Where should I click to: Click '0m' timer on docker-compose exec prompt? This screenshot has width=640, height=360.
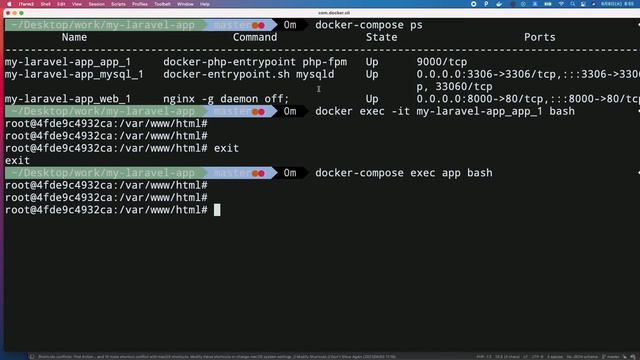(x=290, y=173)
